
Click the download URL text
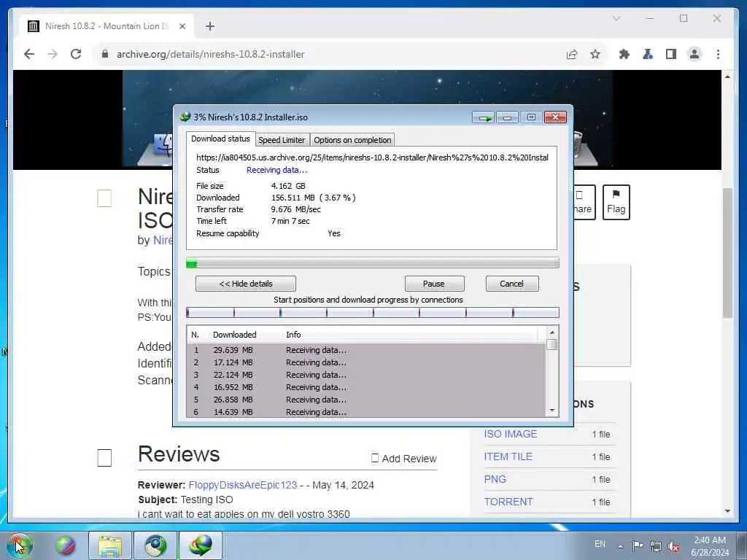[x=372, y=157]
